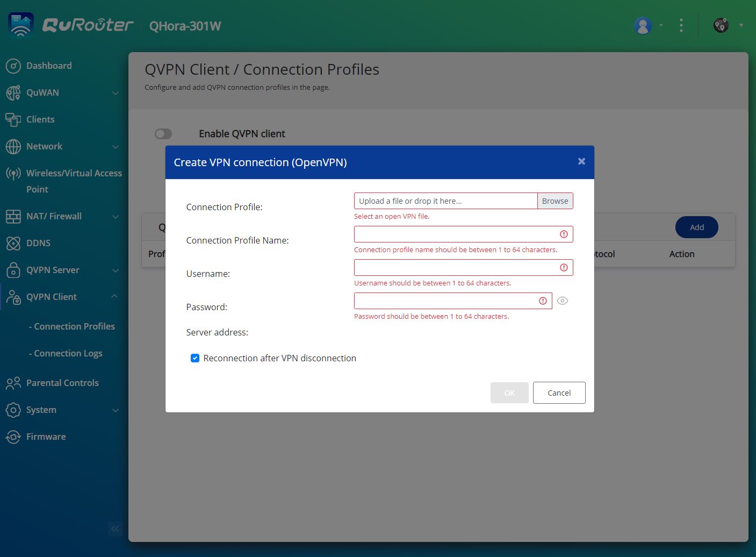Click the QuRouter logo icon
This screenshot has width=756, height=557.
21,25
